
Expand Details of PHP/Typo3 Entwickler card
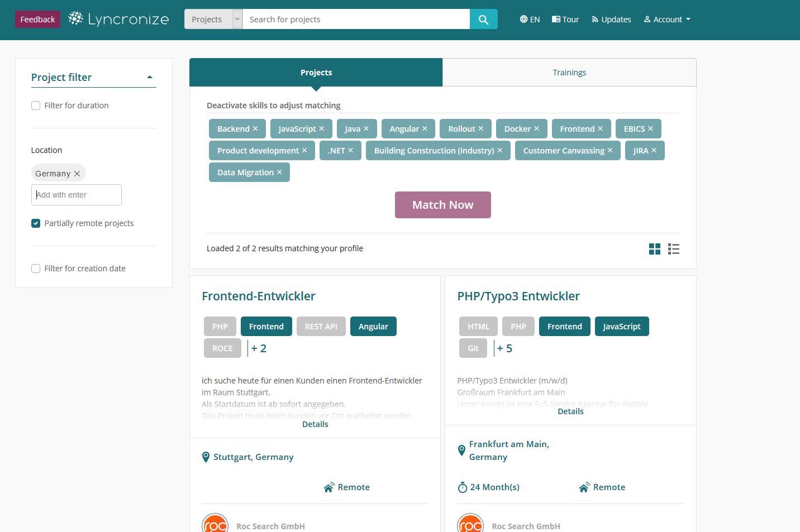pos(570,411)
